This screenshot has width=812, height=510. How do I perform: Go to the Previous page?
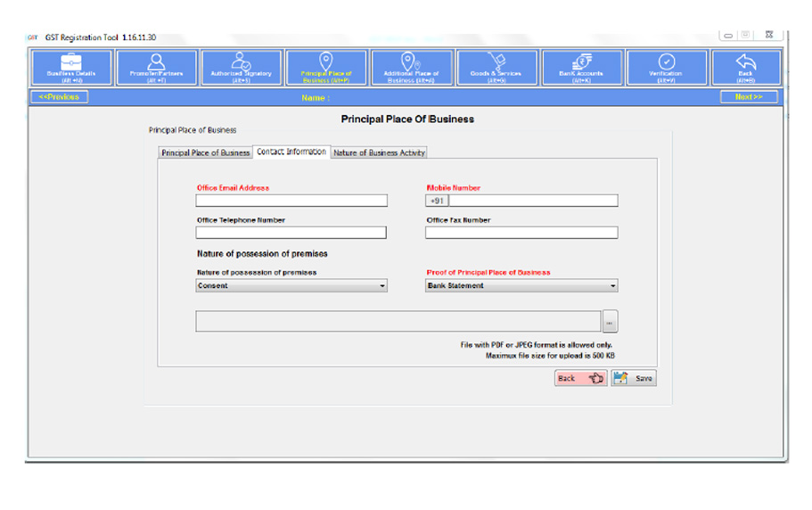[60, 97]
